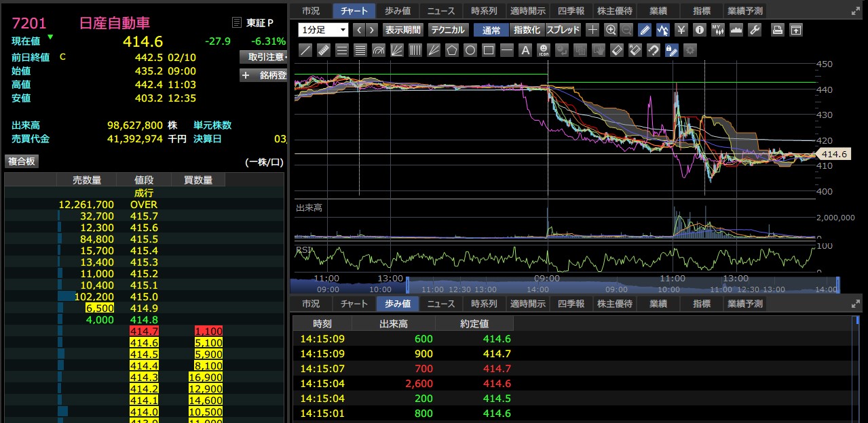Click the 414.7 red bid price cell
The image size is (868, 423).
pos(144,331)
